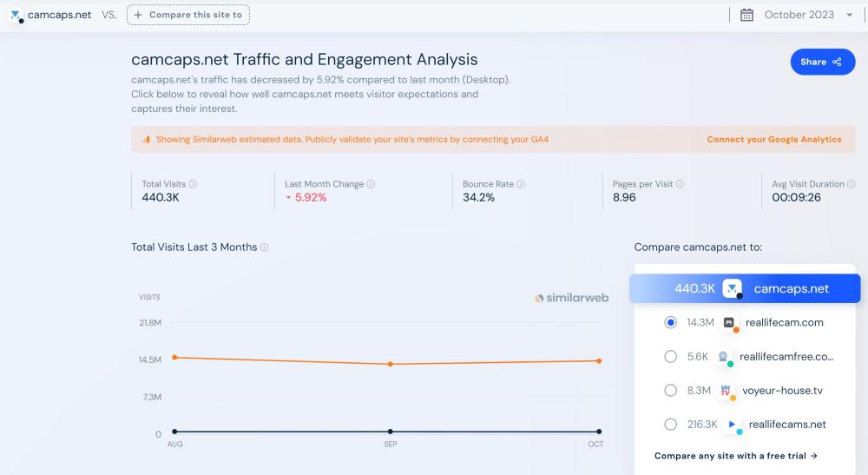Screen dimensions: 868x475
Task: Follow Compare any site with a free trial link
Action: point(735,456)
